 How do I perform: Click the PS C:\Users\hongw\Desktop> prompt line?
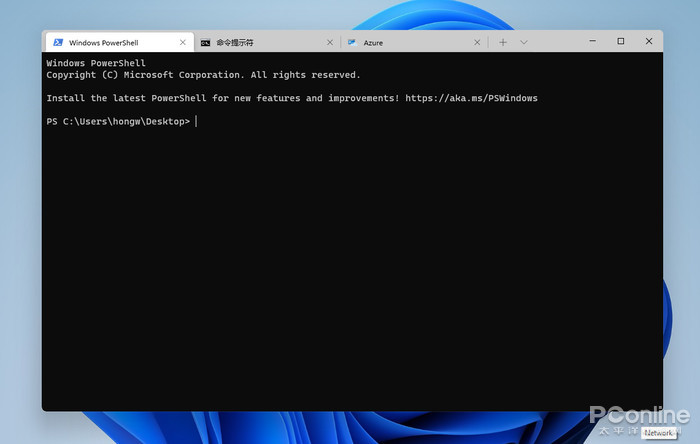(x=118, y=121)
